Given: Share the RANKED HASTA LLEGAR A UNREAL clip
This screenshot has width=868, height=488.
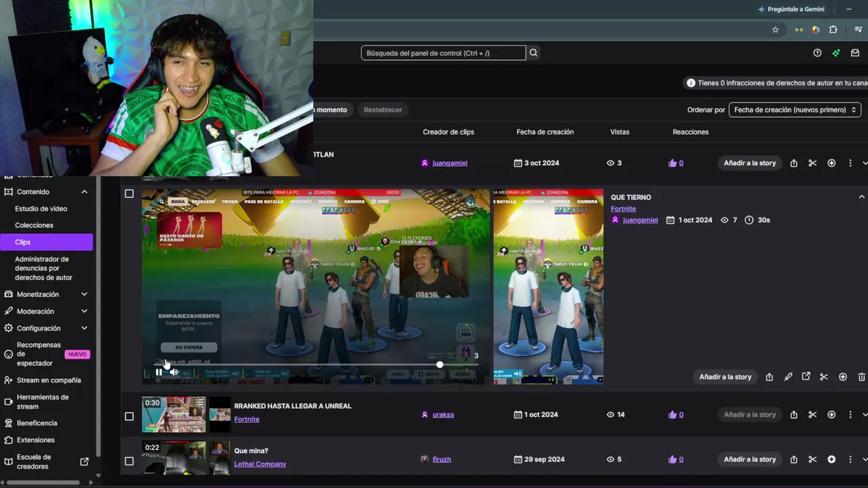Looking at the screenshot, I should pyautogui.click(x=793, y=415).
